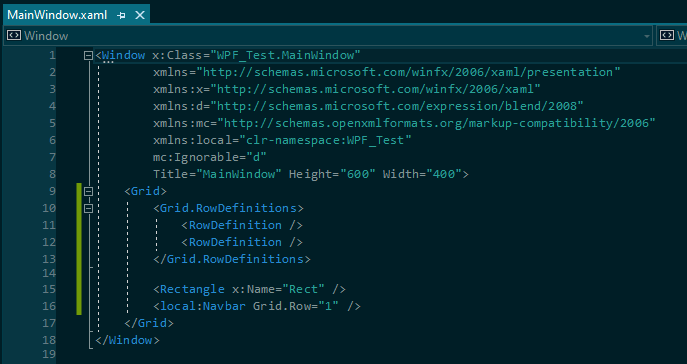Click line number 5 in the gutter
Screen dimensions: 687x364
tap(53, 124)
